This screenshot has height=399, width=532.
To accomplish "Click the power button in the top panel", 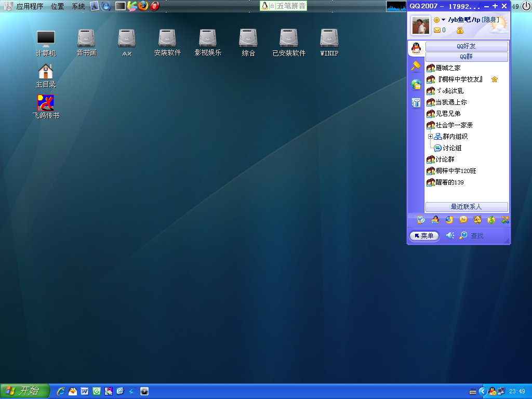I will 526,6.
